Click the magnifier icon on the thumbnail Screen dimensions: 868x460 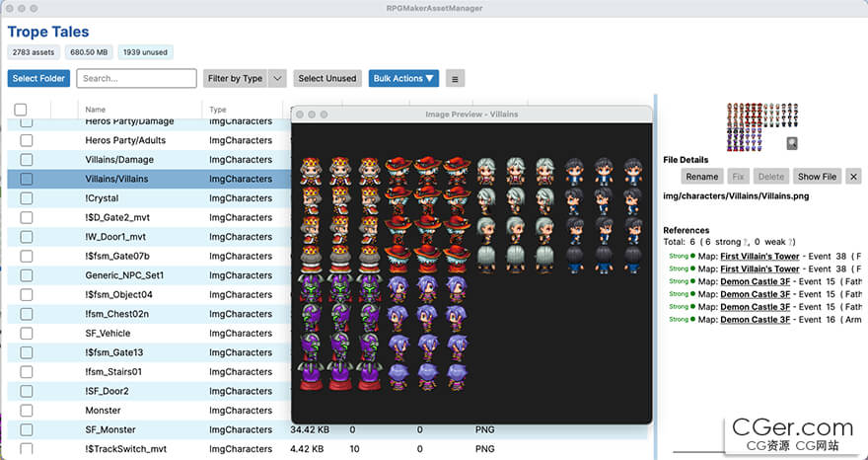792,144
